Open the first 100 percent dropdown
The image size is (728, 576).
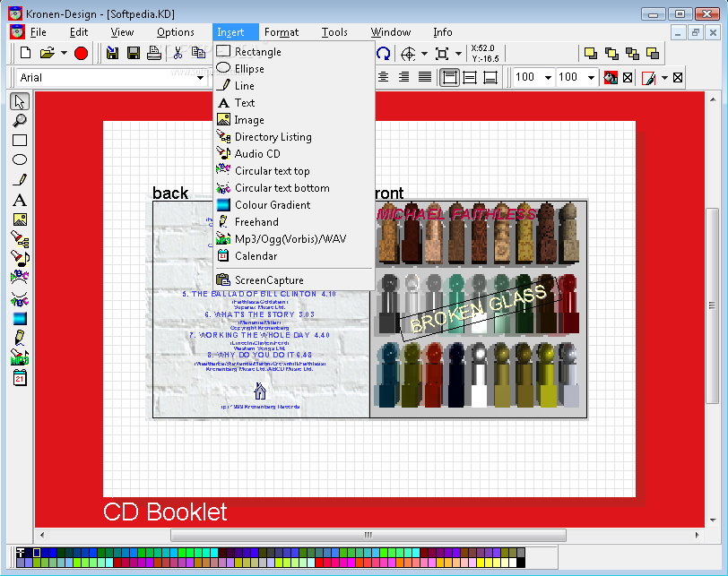pyautogui.click(x=548, y=77)
